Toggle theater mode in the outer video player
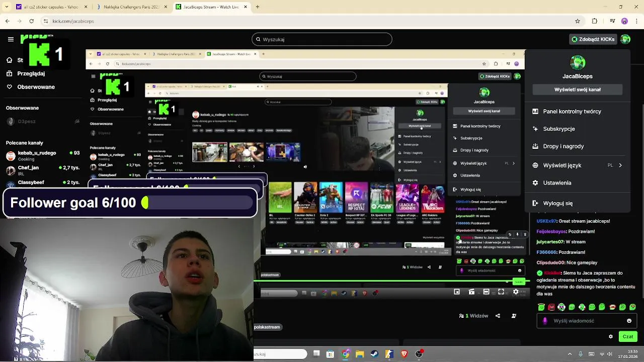Image resolution: width=644 pixels, height=362 pixels. [486, 292]
